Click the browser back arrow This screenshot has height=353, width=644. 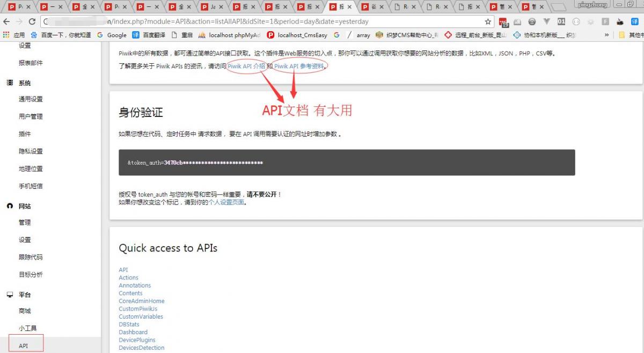(6, 22)
